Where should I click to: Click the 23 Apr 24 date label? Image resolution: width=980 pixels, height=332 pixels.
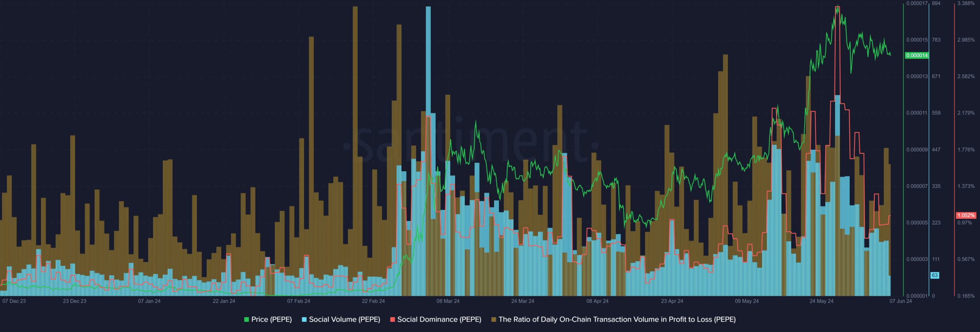point(672,301)
